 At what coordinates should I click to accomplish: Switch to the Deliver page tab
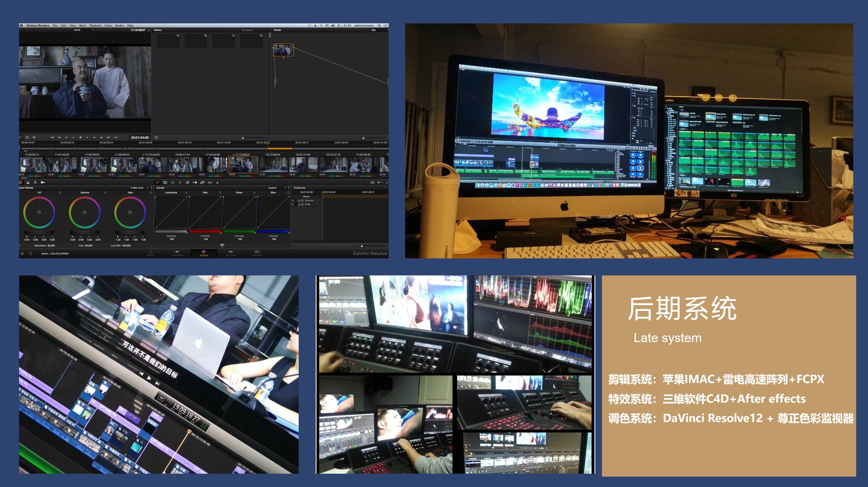pos(257,253)
